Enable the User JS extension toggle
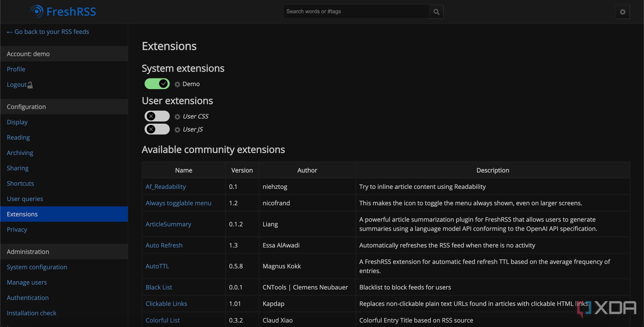The width and height of the screenshot is (644, 327). [157, 129]
